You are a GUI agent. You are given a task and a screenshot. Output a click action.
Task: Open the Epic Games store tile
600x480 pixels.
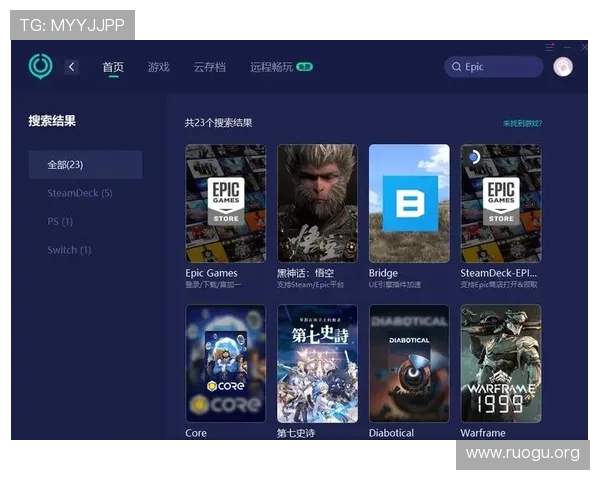226,203
